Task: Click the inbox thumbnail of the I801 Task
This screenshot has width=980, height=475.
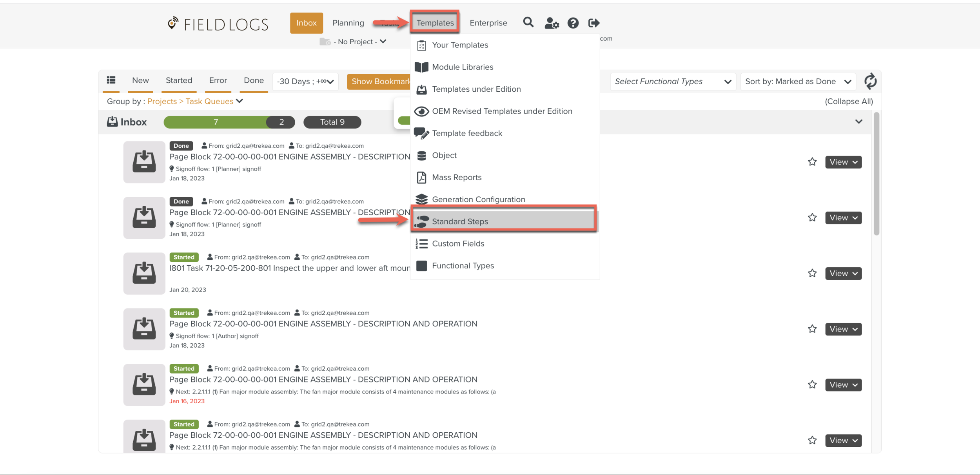Action: pyautogui.click(x=144, y=273)
